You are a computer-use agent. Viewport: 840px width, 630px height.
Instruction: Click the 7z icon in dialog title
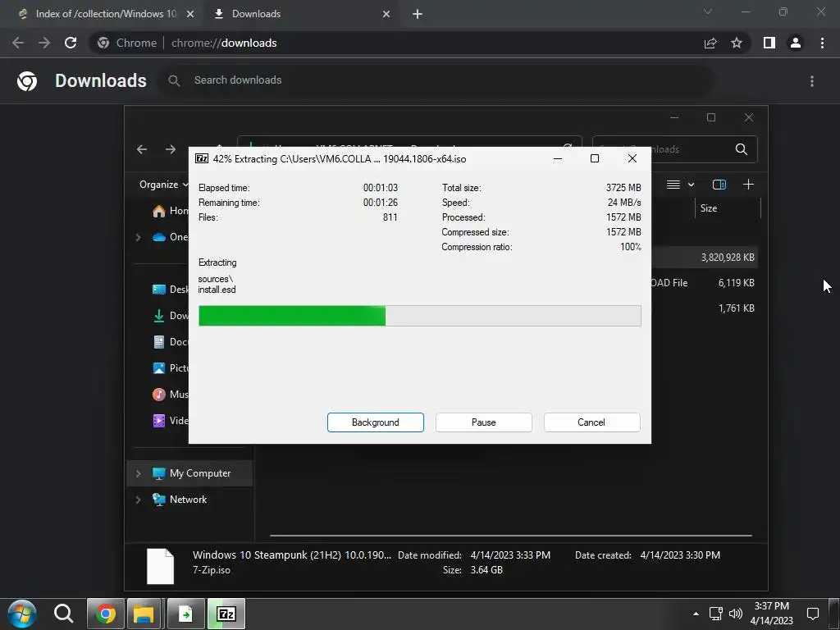202,158
